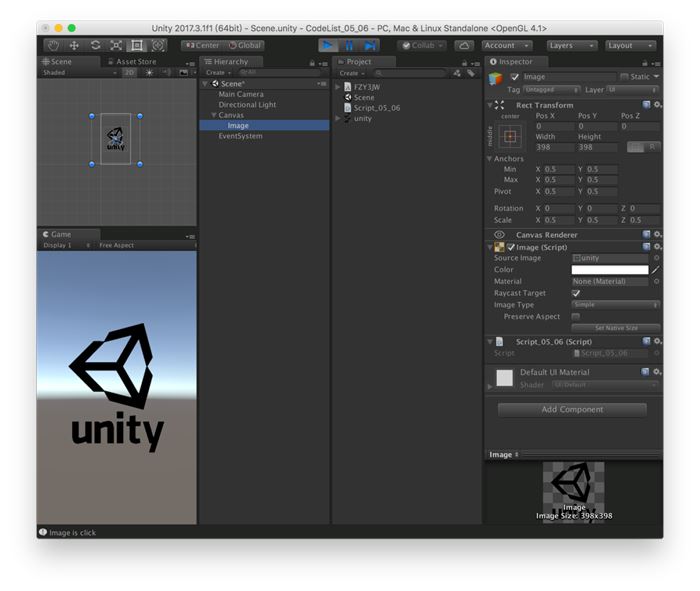Open the Layout dropdown

[630, 45]
